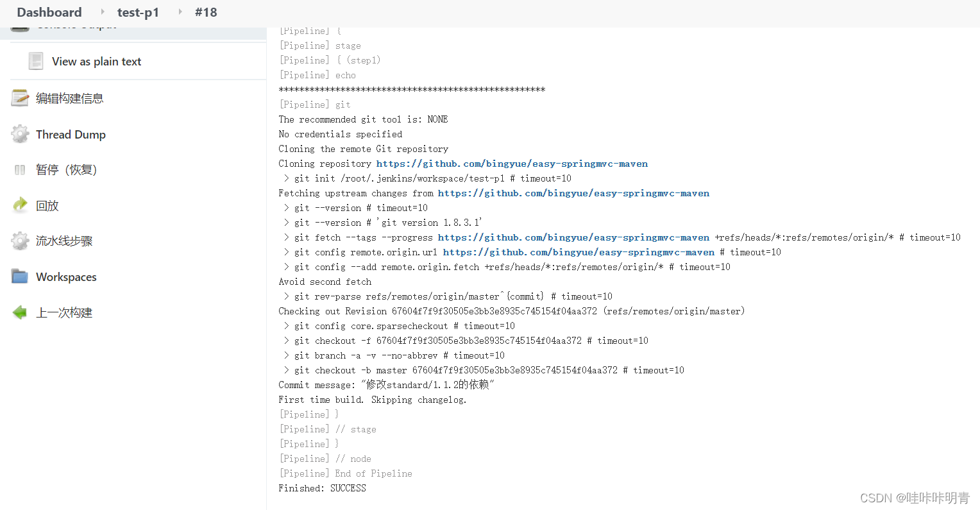Click the '[Pipeline] // node' line
This screenshot has width=980, height=510.
[x=325, y=459]
